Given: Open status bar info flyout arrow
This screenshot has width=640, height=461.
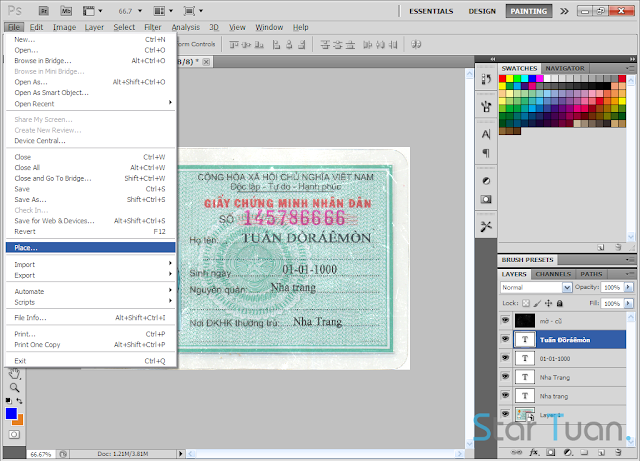Looking at the screenshot, I should (180, 453).
